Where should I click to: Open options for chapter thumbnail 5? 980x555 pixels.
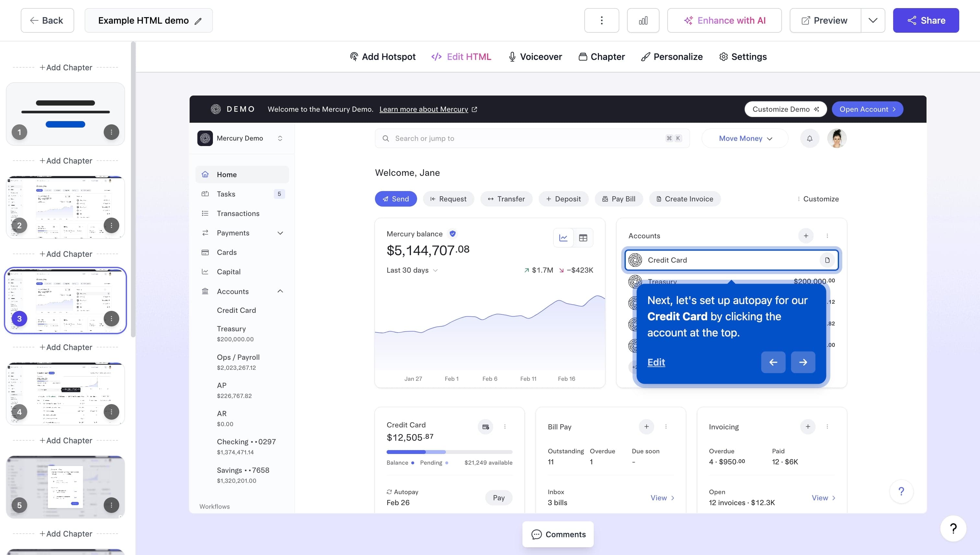coord(111,505)
